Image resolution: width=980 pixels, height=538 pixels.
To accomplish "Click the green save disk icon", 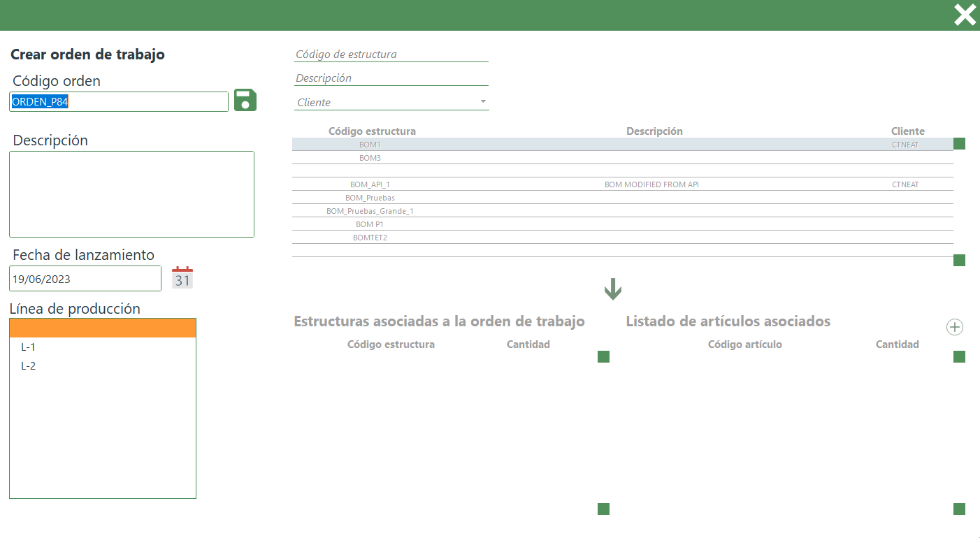I will 245,100.
